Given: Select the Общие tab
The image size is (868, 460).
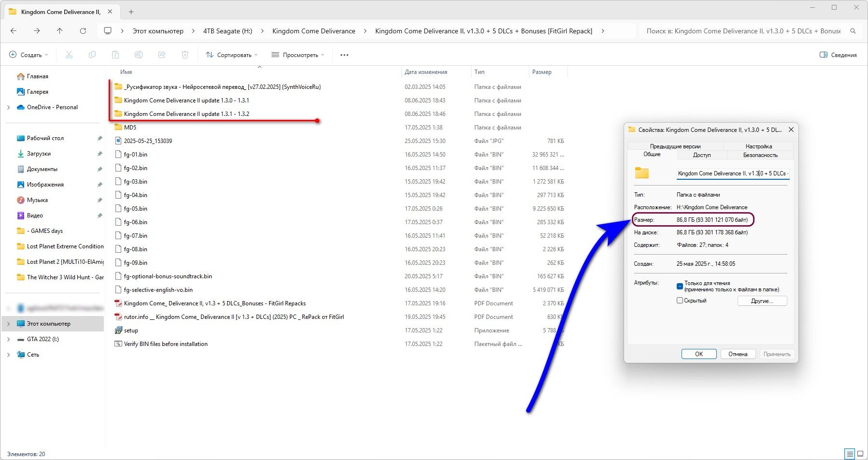Looking at the screenshot, I should click(x=652, y=154).
